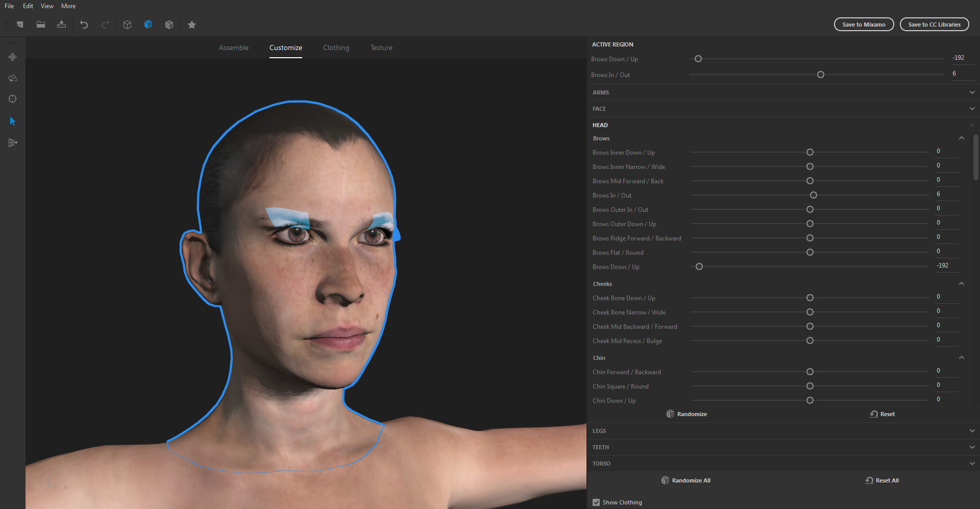Open the Texture tab
Image resolution: width=980 pixels, height=509 pixels.
[x=381, y=47]
